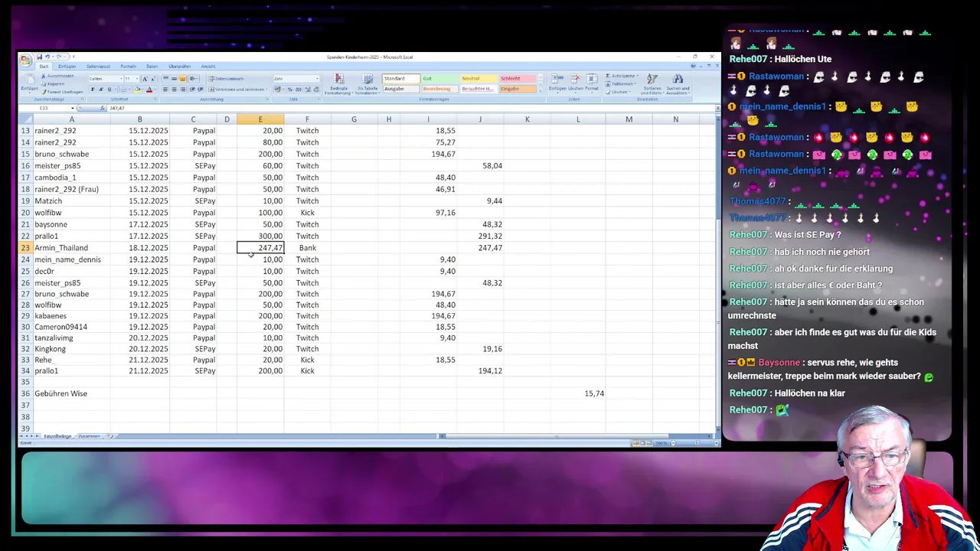Save the workbook via quick access toolbar

click(40, 57)
